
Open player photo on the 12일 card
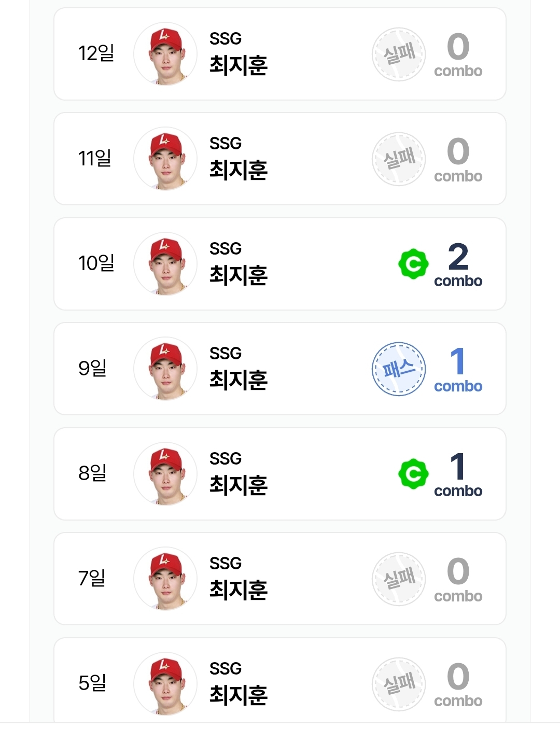pyautogui.click(x=166, y=54)
